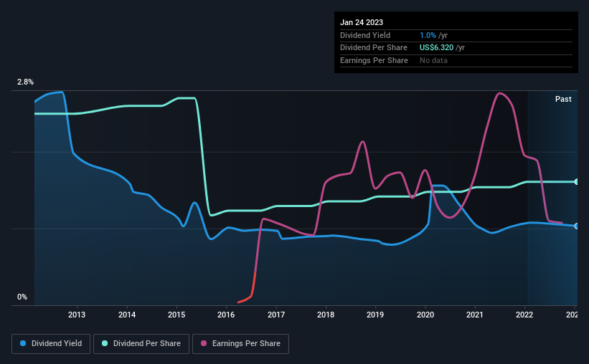Image resolution: width=589 pixels, height=364 pixels.
Task: Click the 2020 x-axis label
Action: 425,315
